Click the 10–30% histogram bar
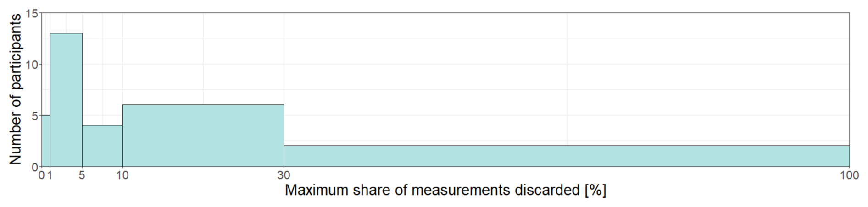This screenshot has height=207, width=868. [x=203, y=136]
